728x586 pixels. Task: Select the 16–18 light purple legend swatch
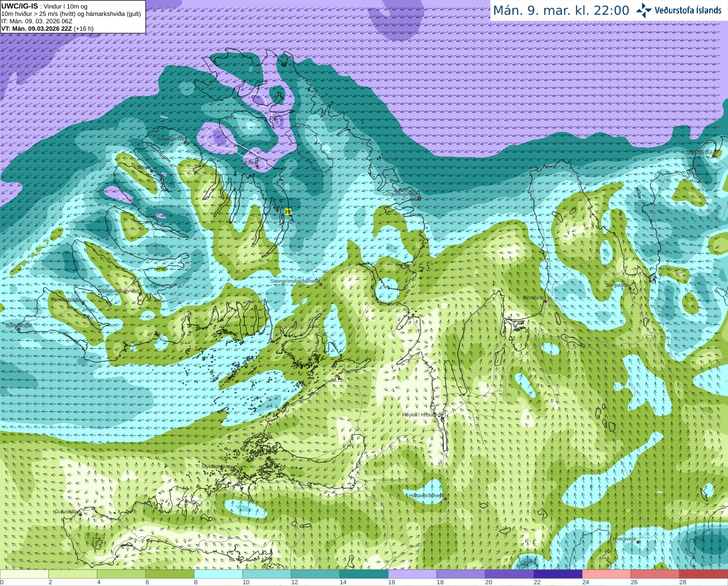(x=412, y=574)
